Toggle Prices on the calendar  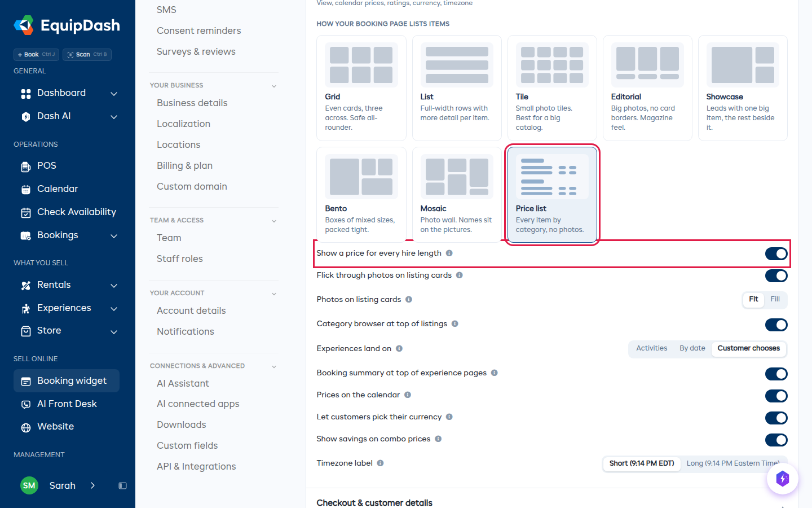point(776,396)
